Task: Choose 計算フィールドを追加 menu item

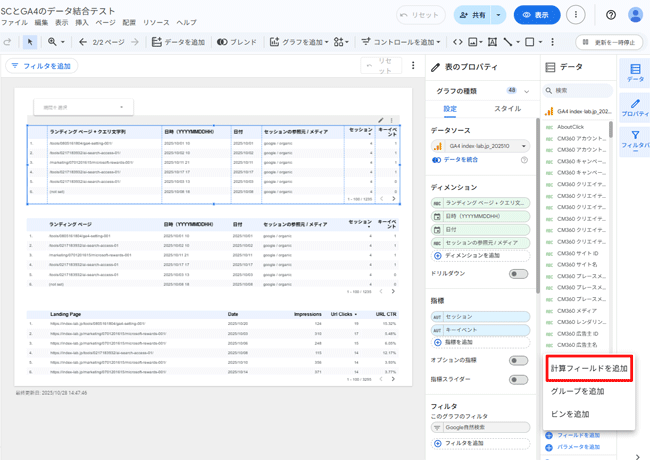Action: (589, 368)
